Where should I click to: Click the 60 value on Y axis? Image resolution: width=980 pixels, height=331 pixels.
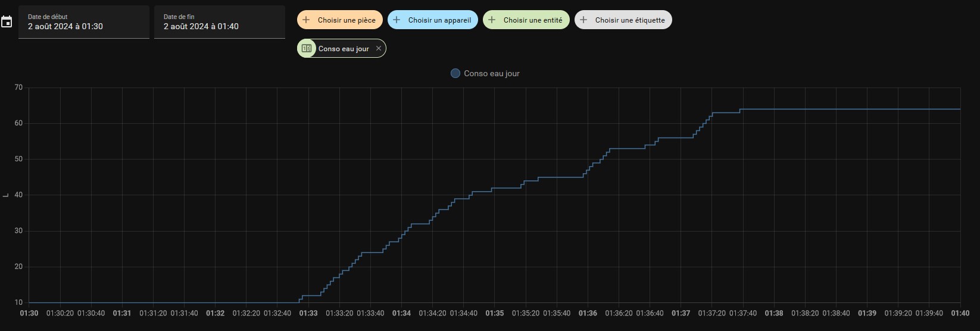[18, 123]
